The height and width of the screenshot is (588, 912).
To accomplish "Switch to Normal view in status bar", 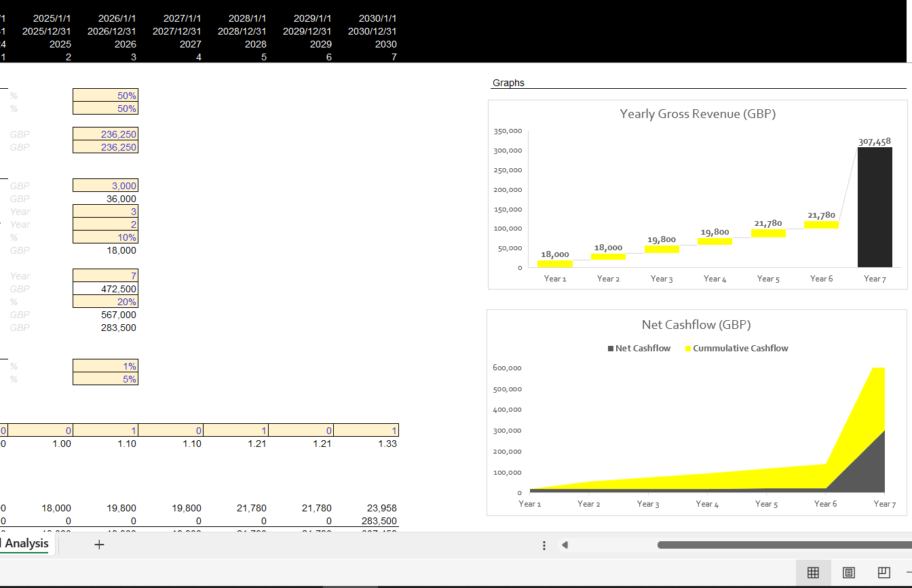I will (813, 573).
